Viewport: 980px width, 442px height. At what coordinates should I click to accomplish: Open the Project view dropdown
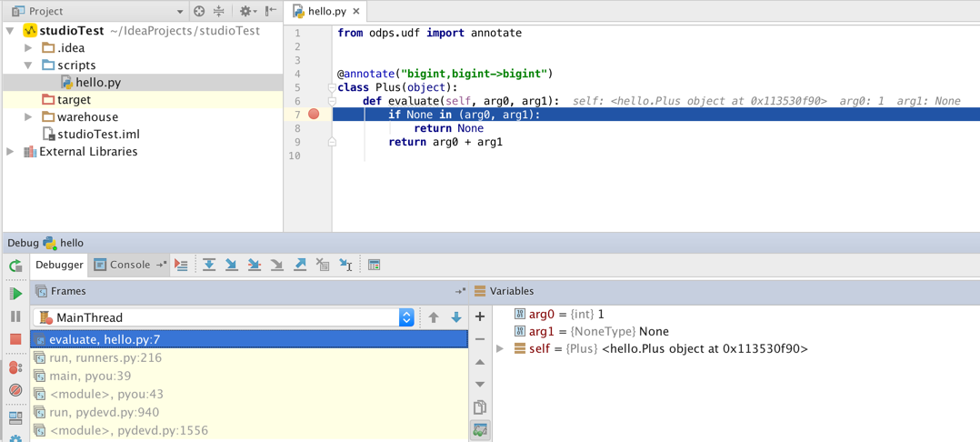(x=180, y=11)
